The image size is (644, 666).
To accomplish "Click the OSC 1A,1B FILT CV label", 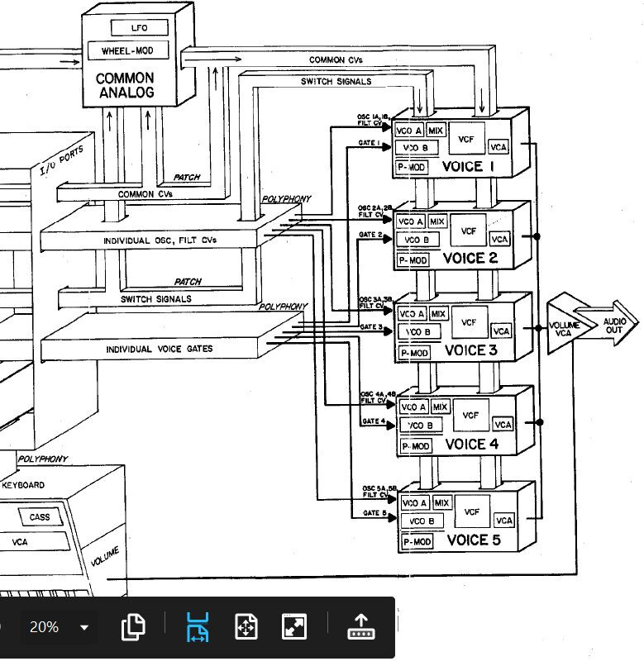I will click(373, 120).
